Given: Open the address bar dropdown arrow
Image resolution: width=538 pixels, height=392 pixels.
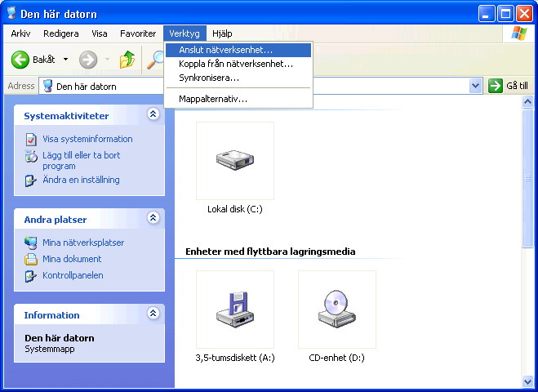Looking at the screenshot, I should 476,86.
